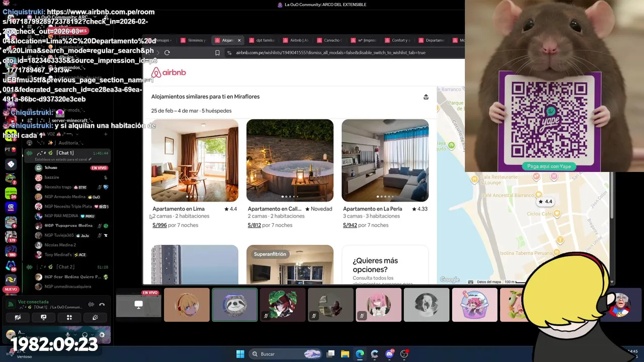
Task: Click the '¿Quieres más opciones?' card
Action: (385, 264)
